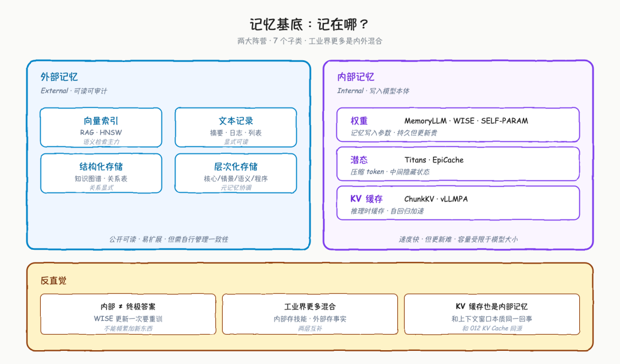Screen dimensions: 620x364
Task: Click the 结构化存储 box
Action: tap(101, 173)
